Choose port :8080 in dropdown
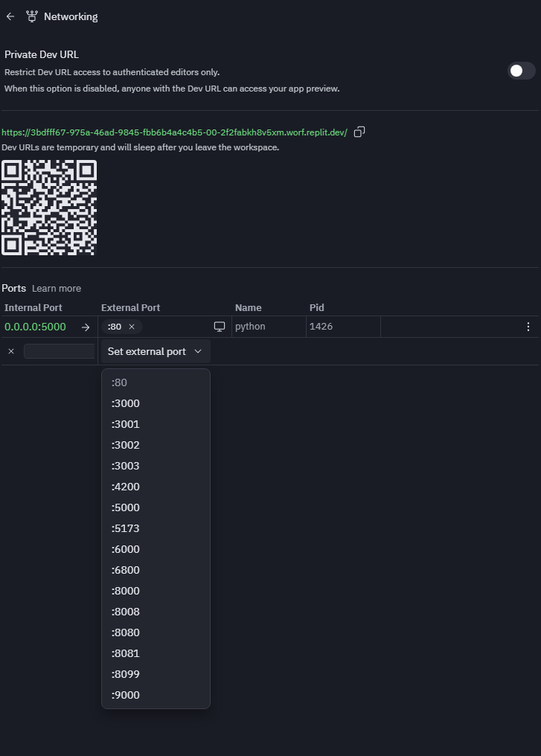 [126, 632]
